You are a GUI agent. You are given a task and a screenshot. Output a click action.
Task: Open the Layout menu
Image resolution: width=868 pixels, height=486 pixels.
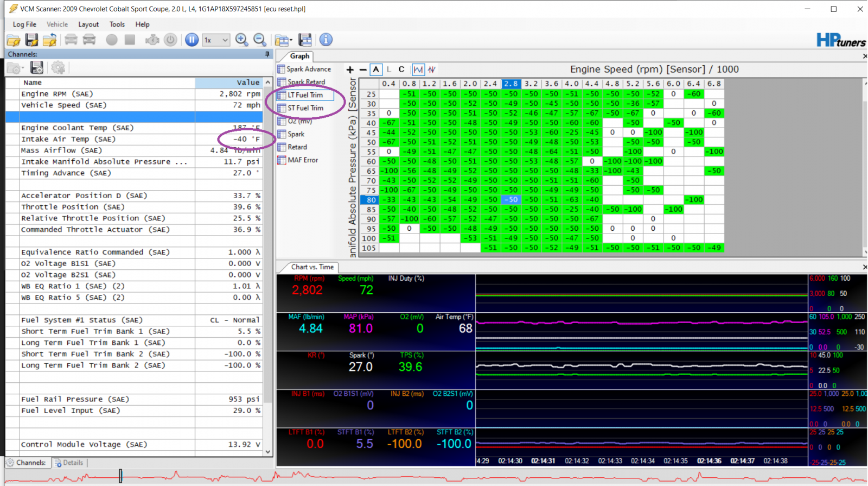(x=88, y=24)
